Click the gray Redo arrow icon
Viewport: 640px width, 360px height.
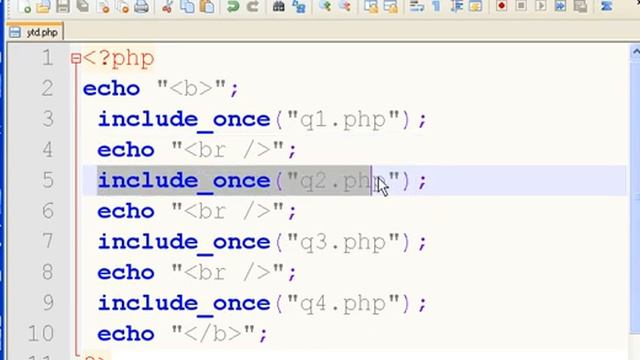click(253, 6)
